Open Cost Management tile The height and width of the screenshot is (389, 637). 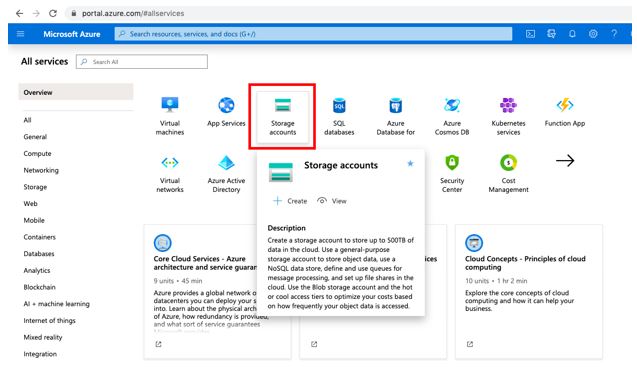(508, 173)
